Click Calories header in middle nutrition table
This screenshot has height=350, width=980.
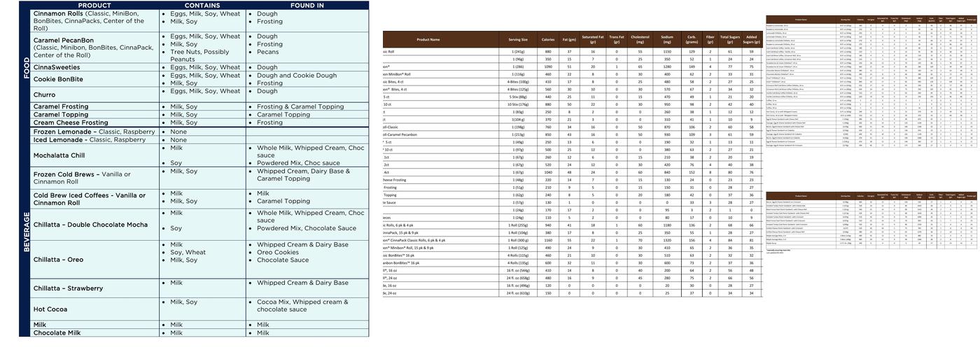(x=548, y=40)
